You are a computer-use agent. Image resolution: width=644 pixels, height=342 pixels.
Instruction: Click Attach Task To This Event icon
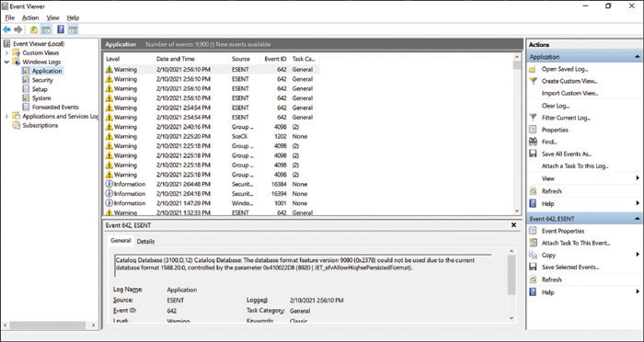pos(533,243)
